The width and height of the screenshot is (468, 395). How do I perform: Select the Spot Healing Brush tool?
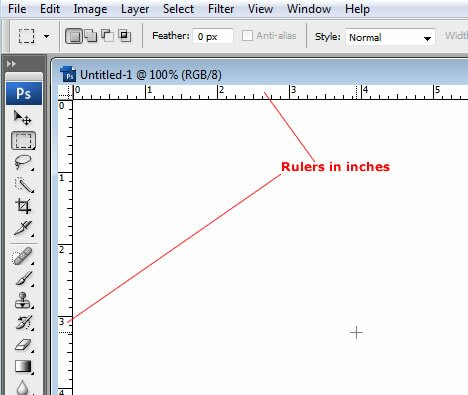pyautogui.click(x=23, y=256)
